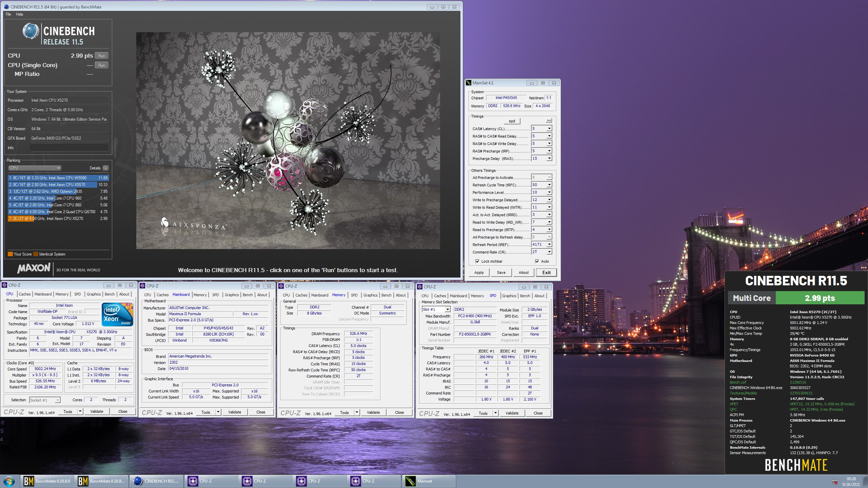The image size is (868, 488).
Task: Select Graphics tab in CPU-Z Memory window
Action: 371,295
